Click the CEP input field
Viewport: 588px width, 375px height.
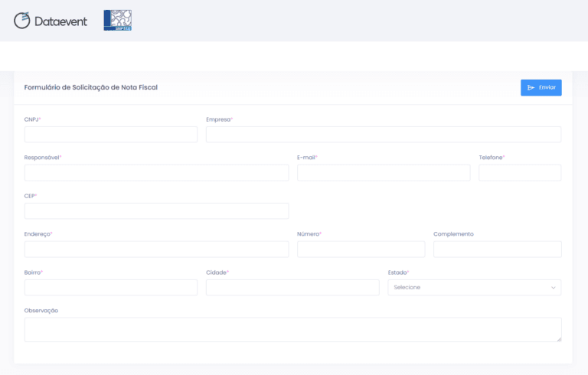coord(157,211)
